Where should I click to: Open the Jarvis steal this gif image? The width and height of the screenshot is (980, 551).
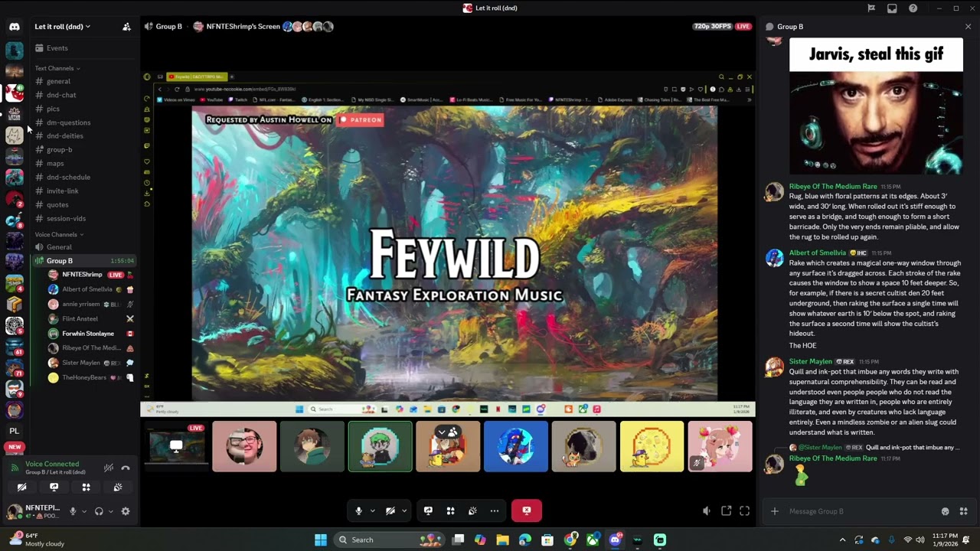tap(876, 107)
